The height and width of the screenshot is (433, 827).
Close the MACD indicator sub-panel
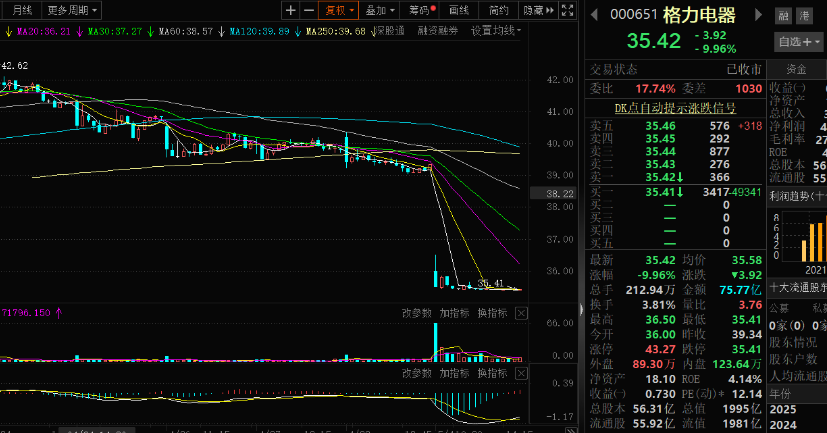point(523,373)
